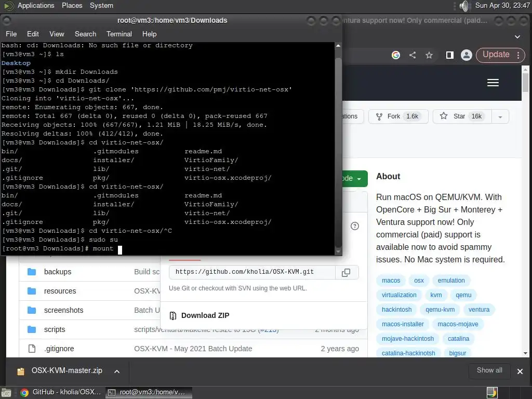Close the Chrome downloads bar
Image resolution: width=532 pixels, height=399 pixels.
click(x=520, y=371)
